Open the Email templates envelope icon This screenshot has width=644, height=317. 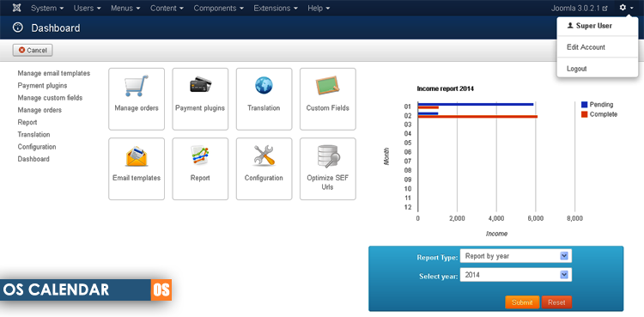137,156
